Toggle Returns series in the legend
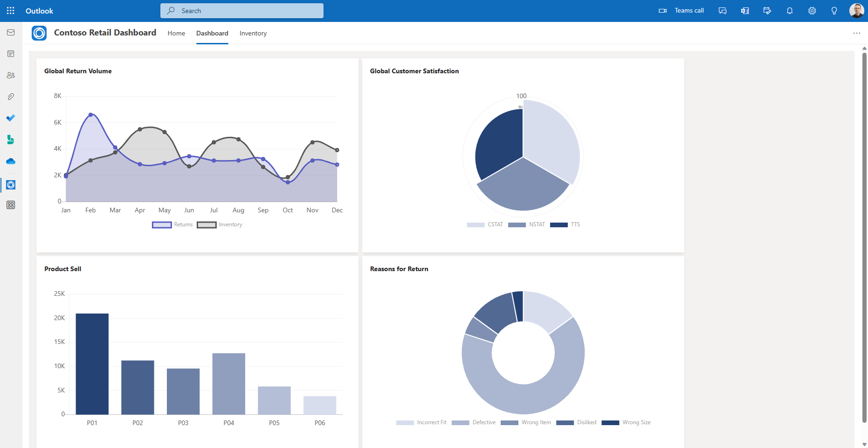868x448 pixels. click(172, 225)
